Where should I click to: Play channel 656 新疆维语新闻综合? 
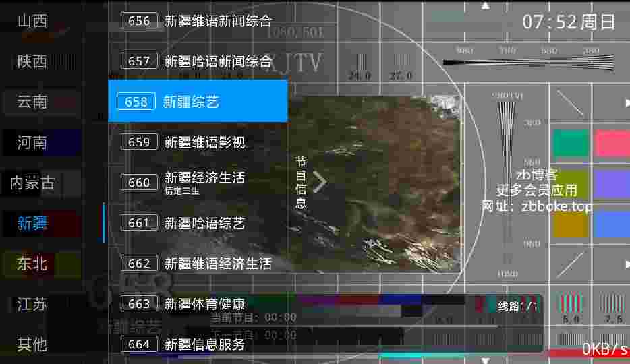(x=198, y=21)
